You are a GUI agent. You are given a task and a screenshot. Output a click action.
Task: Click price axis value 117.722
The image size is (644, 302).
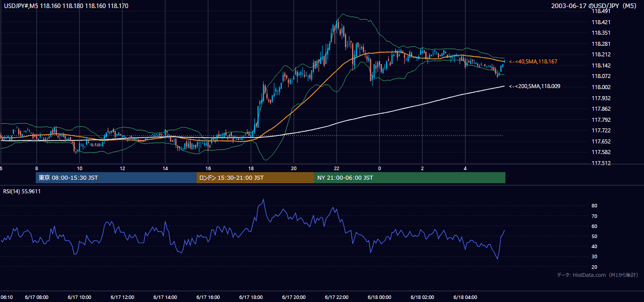pos(601,130)
